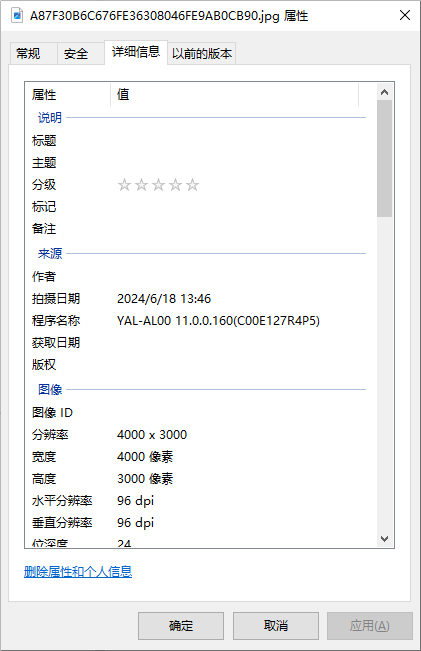The image size is (421, 651).
Task: Select the 标题 property row
Action: pyautogui.click(x=195, y=141)
